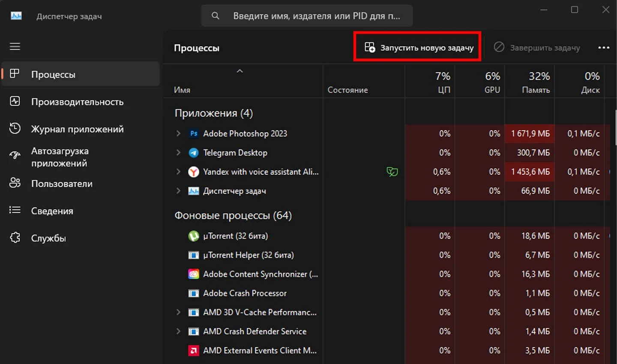The image size is (617, 364).
Task: Click the 1 671,9 МБ memory cell
Action: coord(530,134)
